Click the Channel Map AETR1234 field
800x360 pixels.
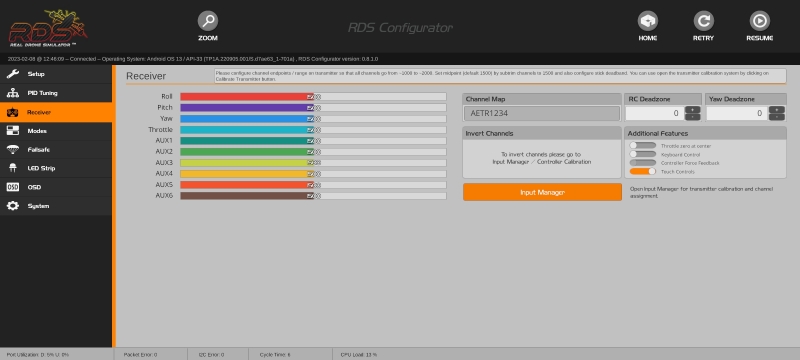[x=542, y=113]
